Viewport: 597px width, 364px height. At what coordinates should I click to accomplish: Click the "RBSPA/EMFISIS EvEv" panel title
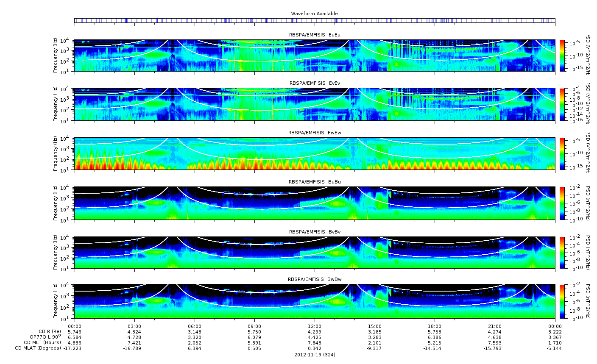click(x=315, y=83)
